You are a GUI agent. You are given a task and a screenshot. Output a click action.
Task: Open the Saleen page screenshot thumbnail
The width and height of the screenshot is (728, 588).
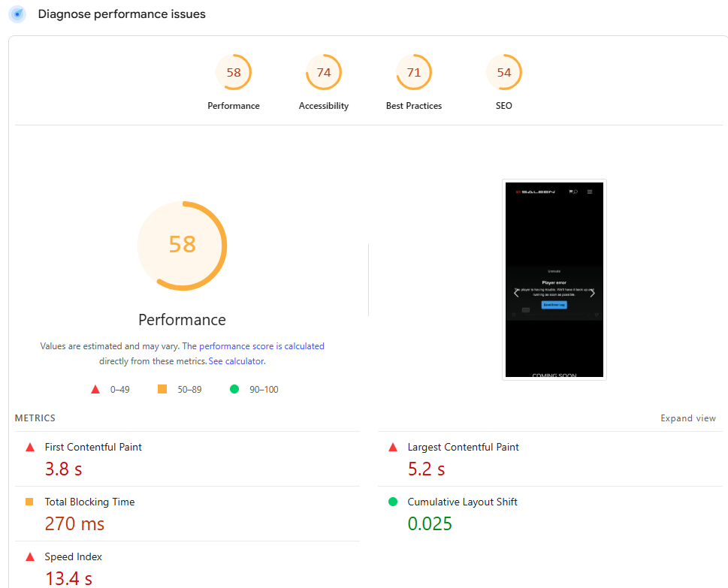554,279
